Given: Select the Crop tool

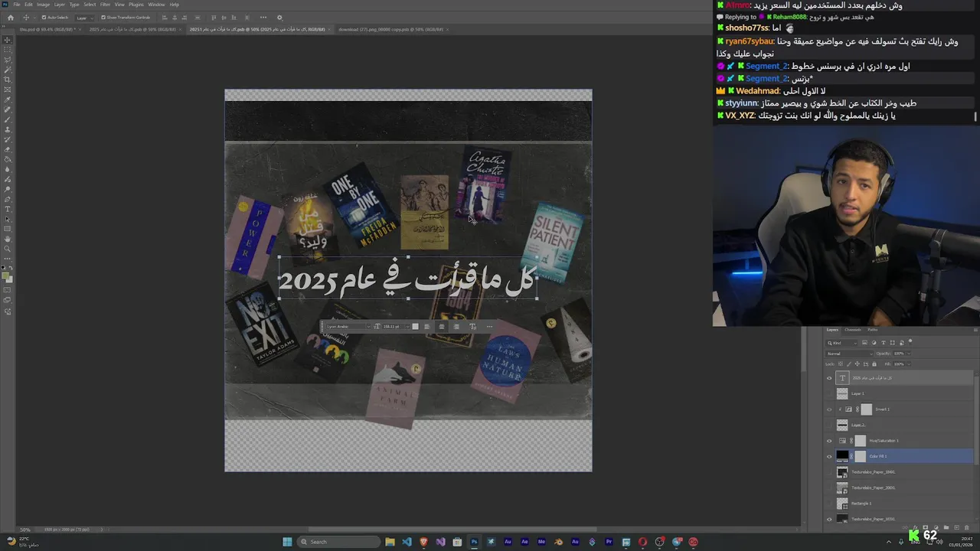Looking at the screenshot, I should pyautogui.click(x=7, y=80).
